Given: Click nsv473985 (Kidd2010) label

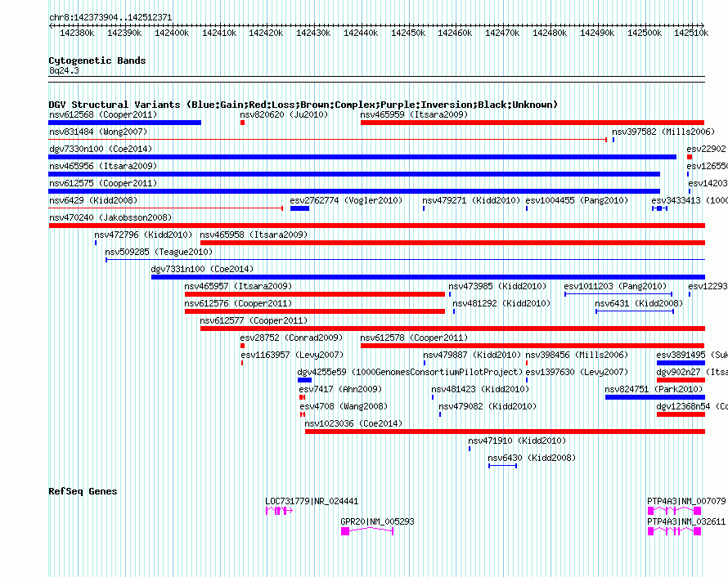Looking at the screenshot, I should (x=497, y=286).
